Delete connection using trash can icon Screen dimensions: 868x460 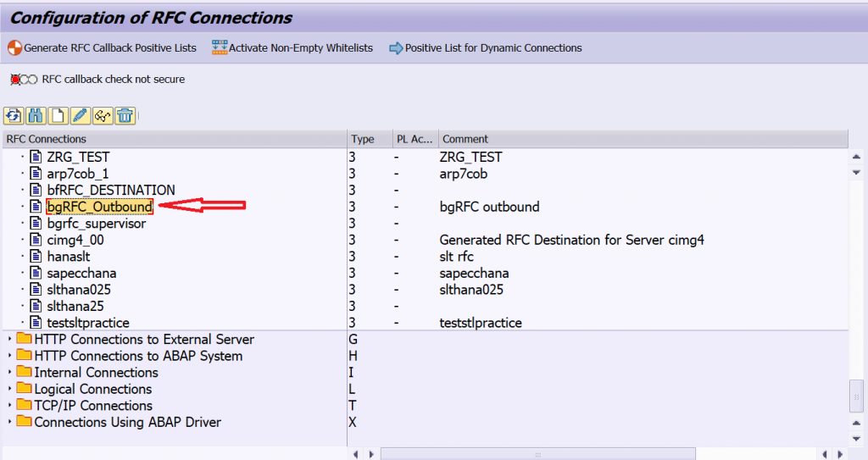(125, 116)
